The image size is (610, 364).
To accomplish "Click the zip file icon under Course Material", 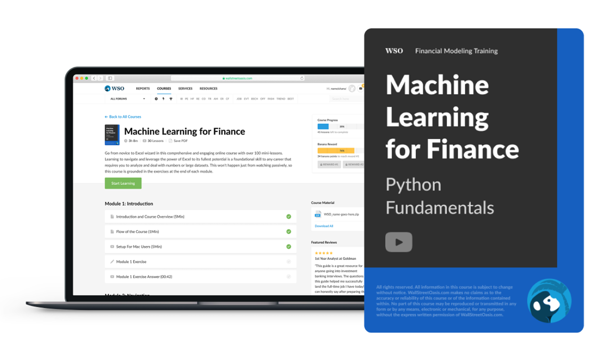I will 318,214.
